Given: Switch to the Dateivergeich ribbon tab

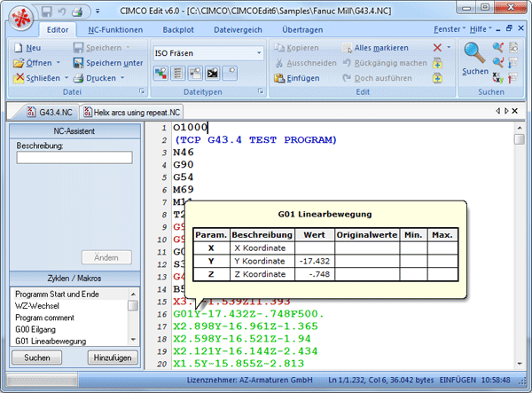Looking at the screenshot, I should pos(238,30).
